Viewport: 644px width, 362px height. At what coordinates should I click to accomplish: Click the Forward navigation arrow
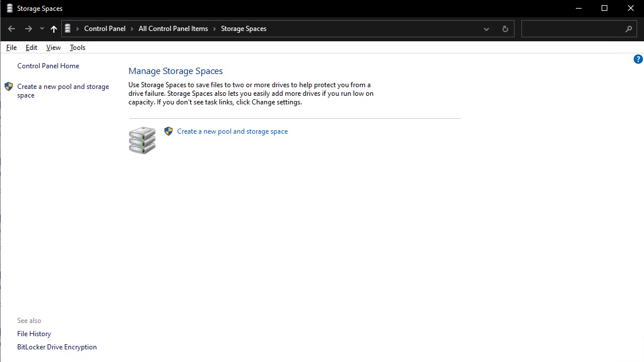coord(28,29)
